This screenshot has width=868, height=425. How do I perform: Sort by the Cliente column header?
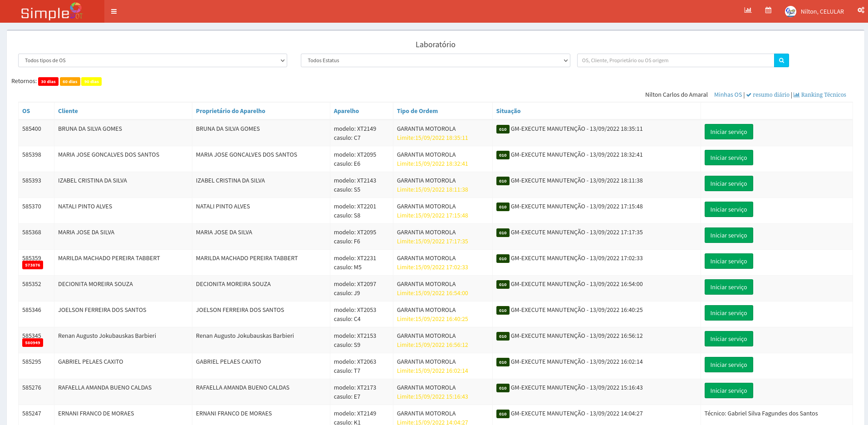(68, 111)
